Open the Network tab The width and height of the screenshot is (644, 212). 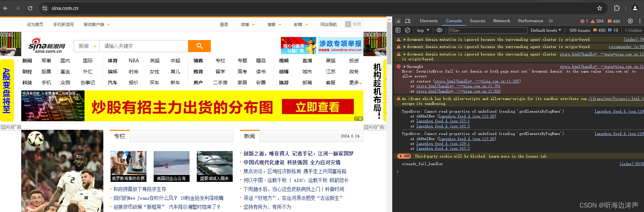click(502, 21)
